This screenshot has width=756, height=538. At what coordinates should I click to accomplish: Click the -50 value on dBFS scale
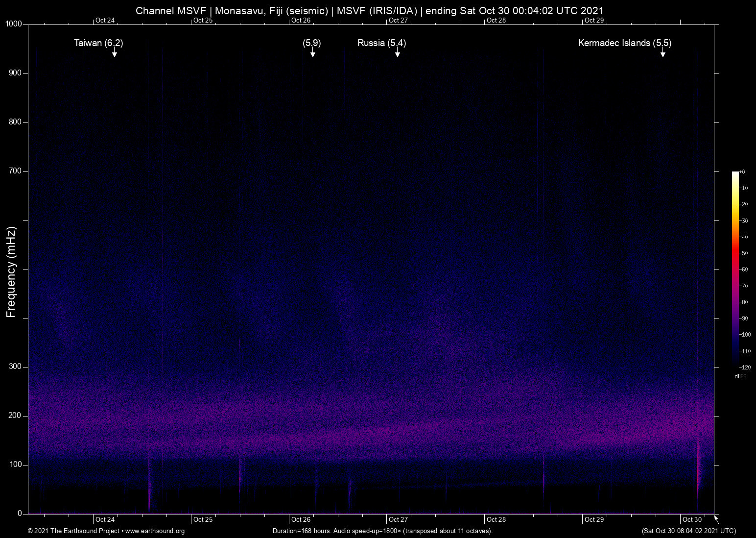tap(744, 253)
